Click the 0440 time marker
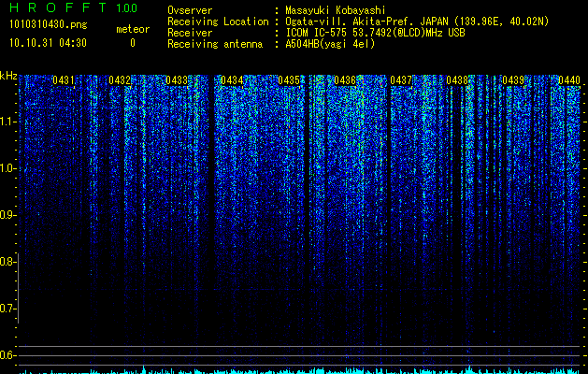Screen dimensions: 588x374 [569, 80]
